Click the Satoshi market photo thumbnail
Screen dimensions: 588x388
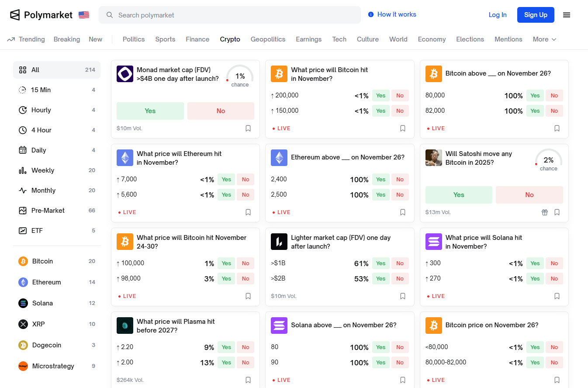point(434,158)
